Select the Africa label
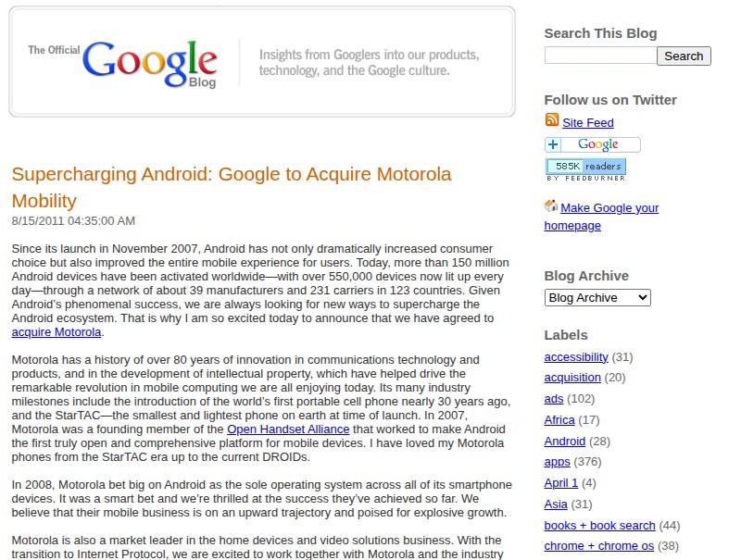This screenshot has height=560, width=741. [559, 419]
